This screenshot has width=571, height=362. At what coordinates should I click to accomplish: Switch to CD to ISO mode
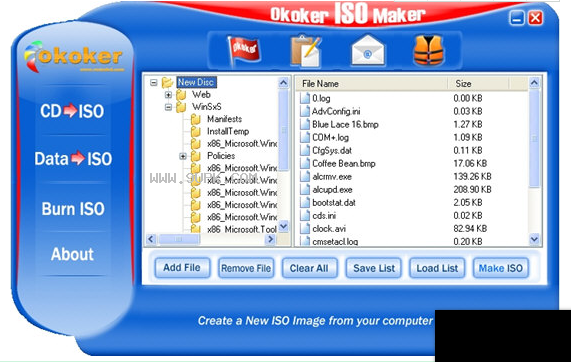pos(72,111)
